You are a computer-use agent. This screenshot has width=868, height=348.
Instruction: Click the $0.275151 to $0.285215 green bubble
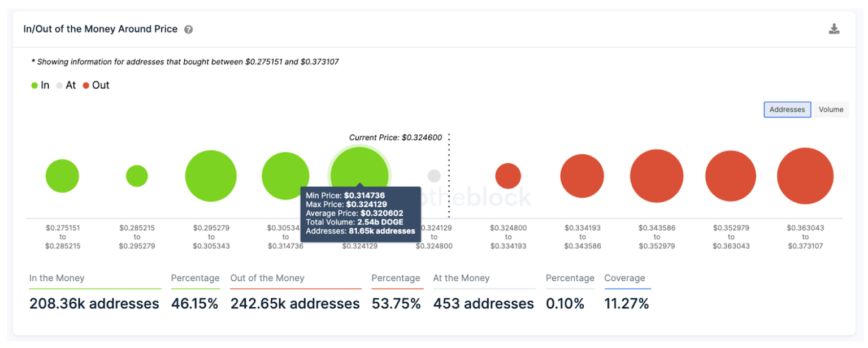62,176
